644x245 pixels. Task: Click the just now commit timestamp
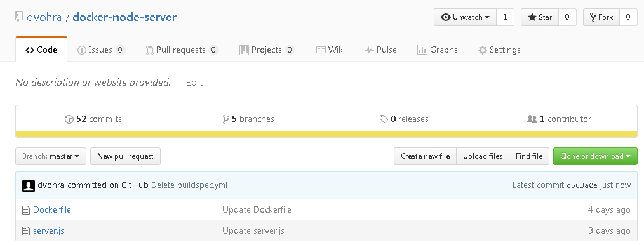(615, 185)
